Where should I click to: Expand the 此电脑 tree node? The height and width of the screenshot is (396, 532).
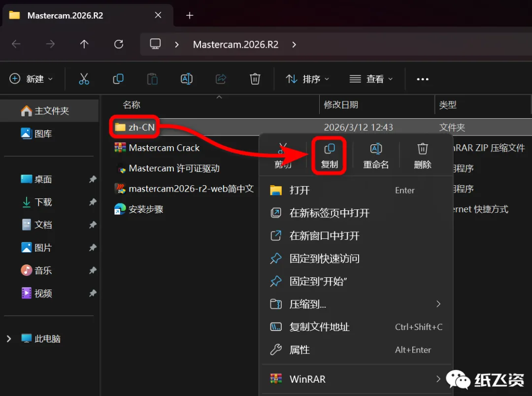[9, 339]
